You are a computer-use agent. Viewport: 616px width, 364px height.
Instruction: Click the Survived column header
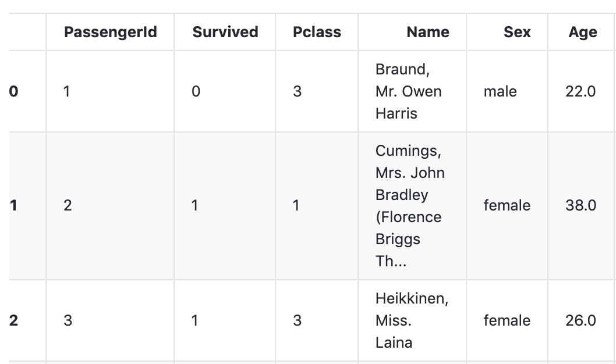[225, 32]
